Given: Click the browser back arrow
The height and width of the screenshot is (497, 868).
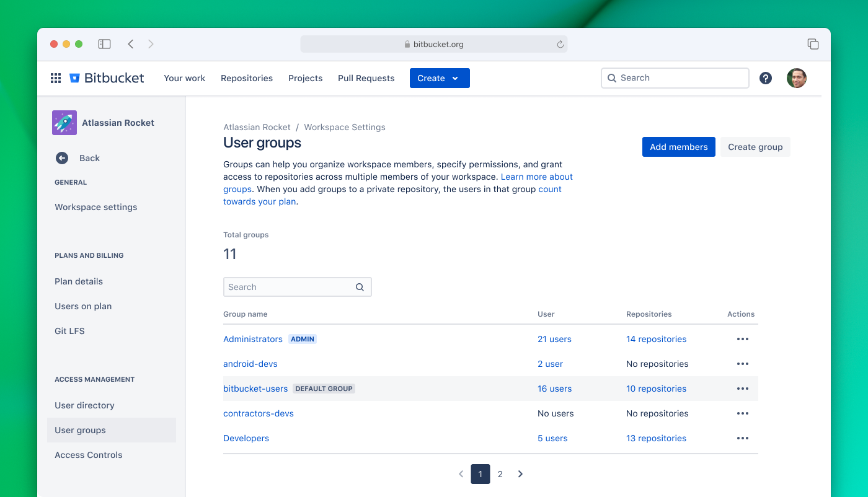Looking at the screenshot, I should tap(130, 44).
